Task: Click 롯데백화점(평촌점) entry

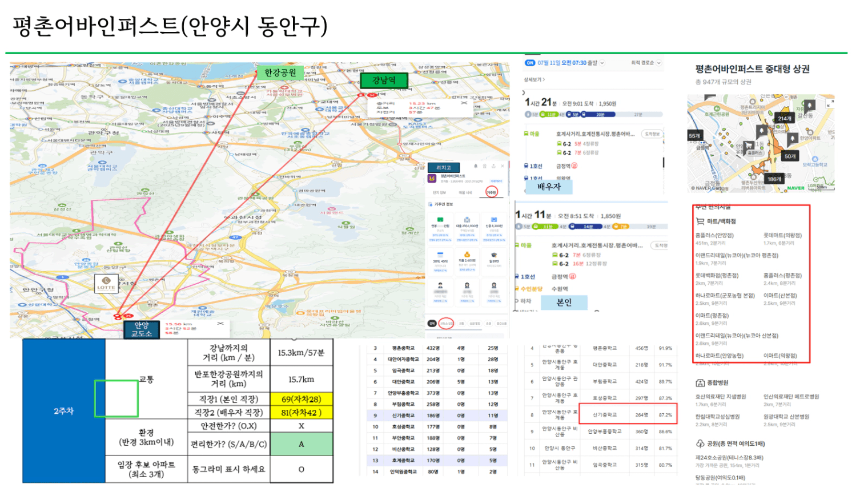Action: [717, 276]
